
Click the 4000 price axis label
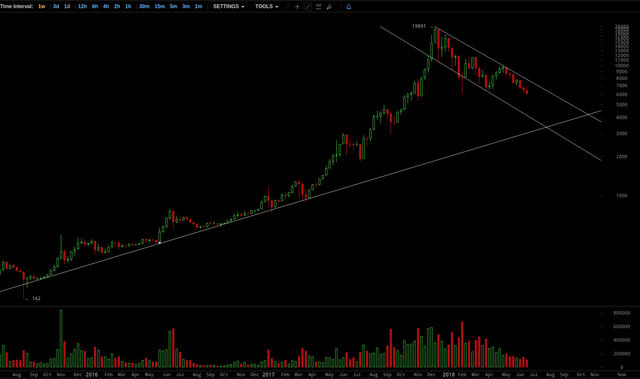pos(622,117)
